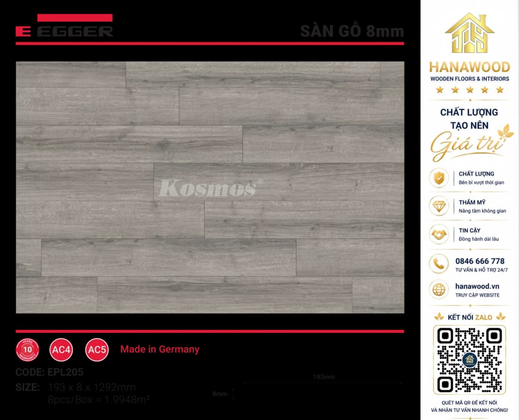Click the gold handshake trust icon

point(439,234)
